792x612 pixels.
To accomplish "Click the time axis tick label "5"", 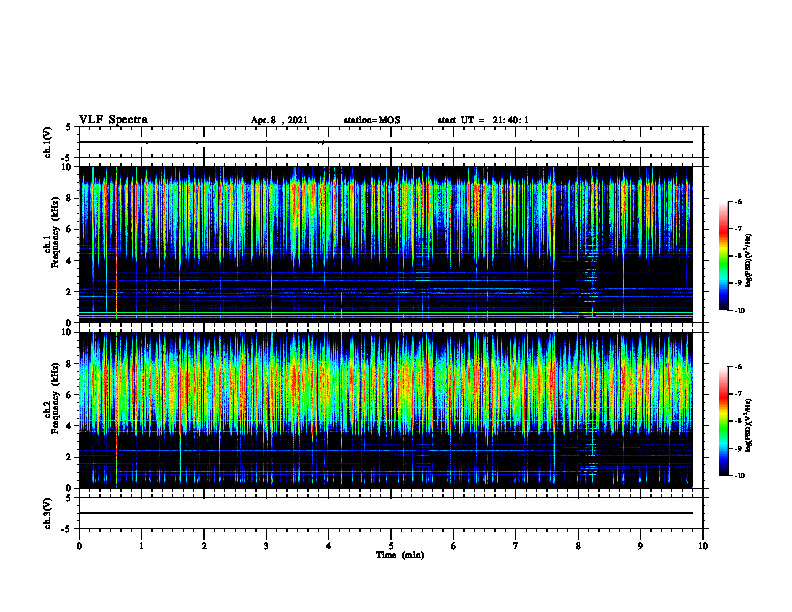I will [391, 546].
